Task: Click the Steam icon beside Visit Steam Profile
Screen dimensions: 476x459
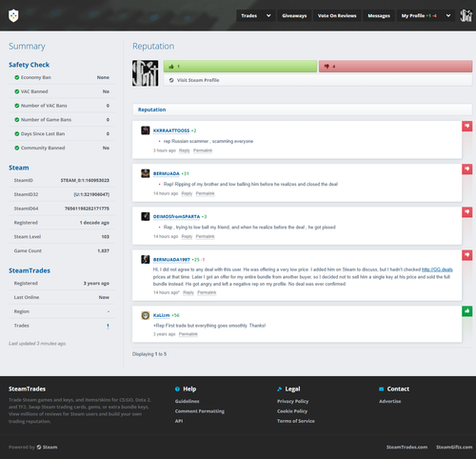Action: coord(171,80)
